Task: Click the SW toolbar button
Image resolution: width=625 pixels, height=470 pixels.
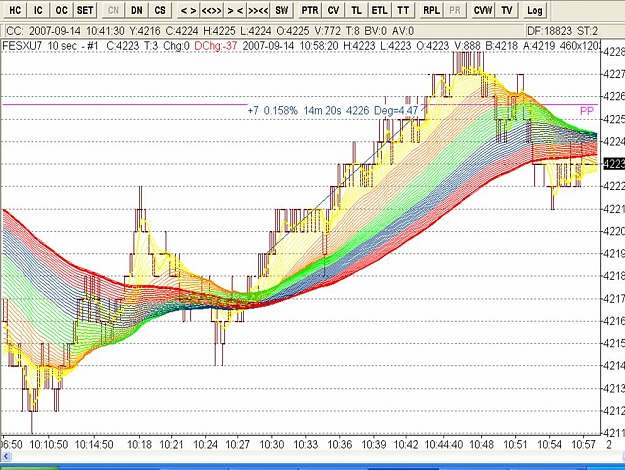Action: [281, 10]
